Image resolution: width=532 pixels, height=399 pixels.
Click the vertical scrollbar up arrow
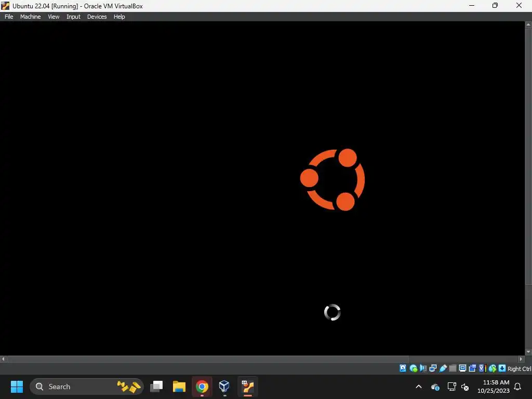pos(528,24)
